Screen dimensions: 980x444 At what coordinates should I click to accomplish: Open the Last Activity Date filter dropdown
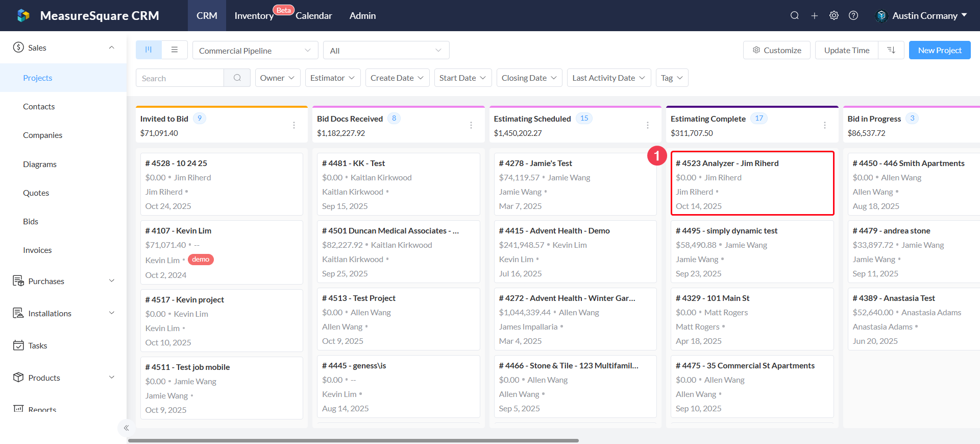[x=609, y=78]
